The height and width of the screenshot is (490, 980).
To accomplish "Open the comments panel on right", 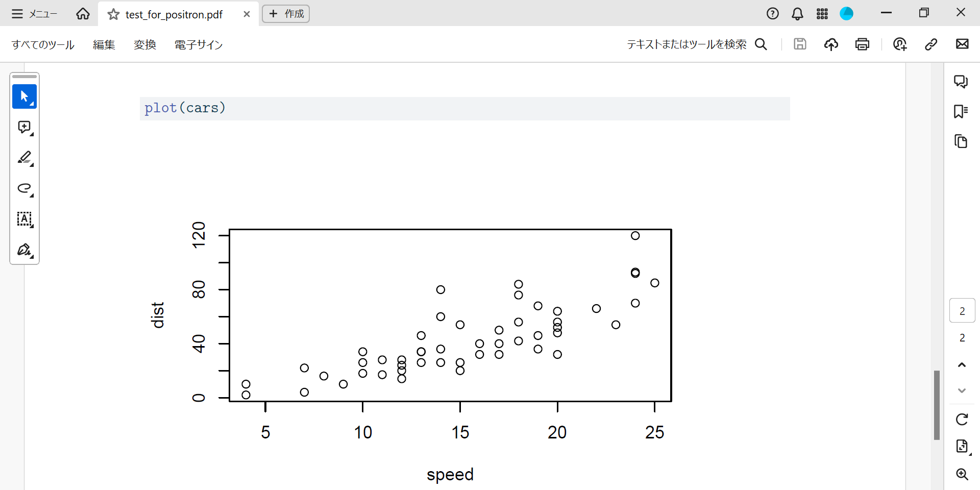I will click(961, 82).
